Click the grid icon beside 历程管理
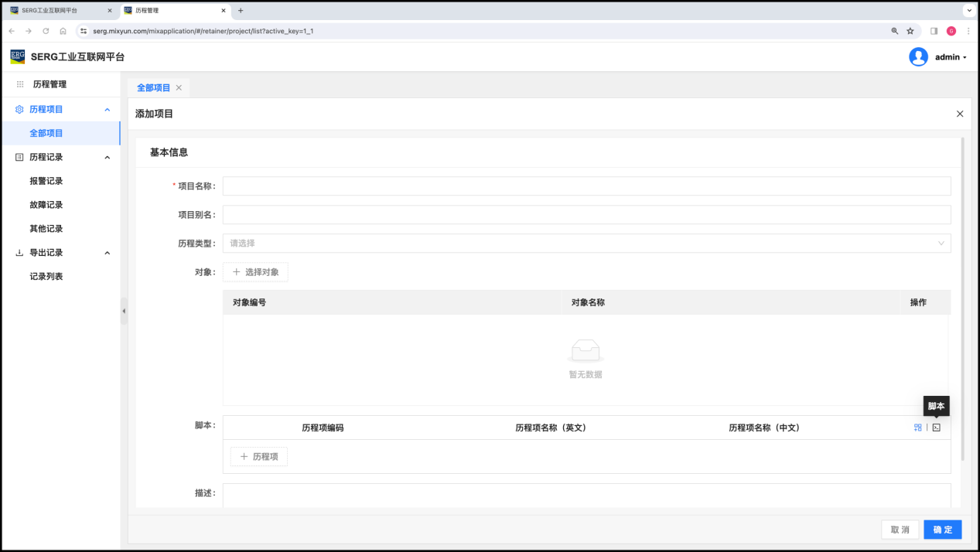980x552 pixels. click(20, 84)
